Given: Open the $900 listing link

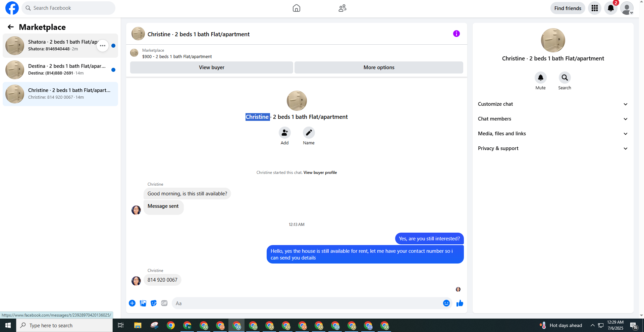Looking at the screenshot, I should click(177, 56).
